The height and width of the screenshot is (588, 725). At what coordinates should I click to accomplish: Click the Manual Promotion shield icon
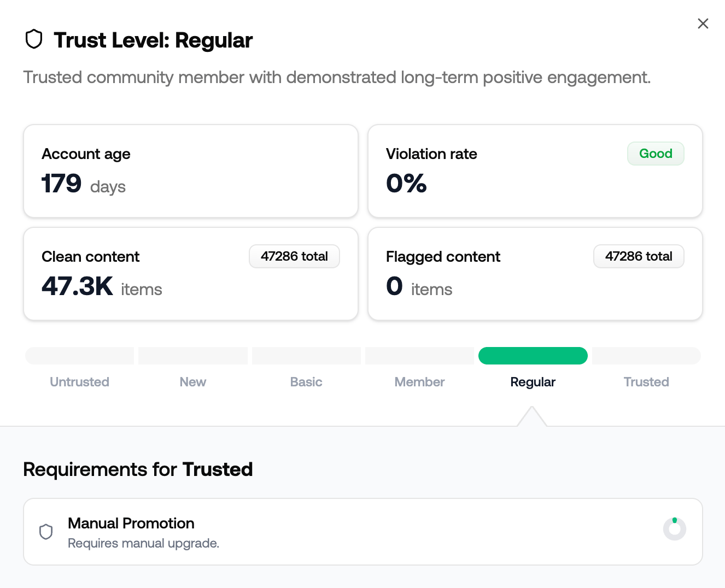pos(46,532)
